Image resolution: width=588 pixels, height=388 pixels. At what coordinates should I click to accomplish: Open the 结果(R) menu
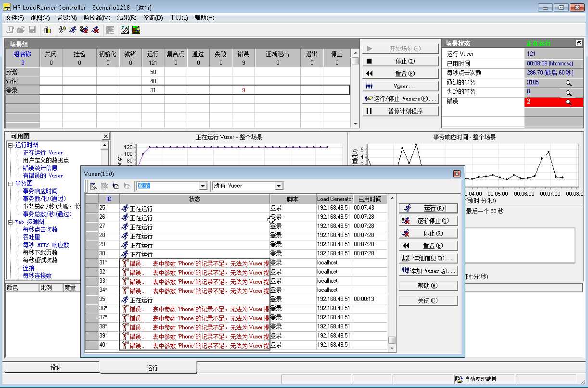click(x=127, y=18)
